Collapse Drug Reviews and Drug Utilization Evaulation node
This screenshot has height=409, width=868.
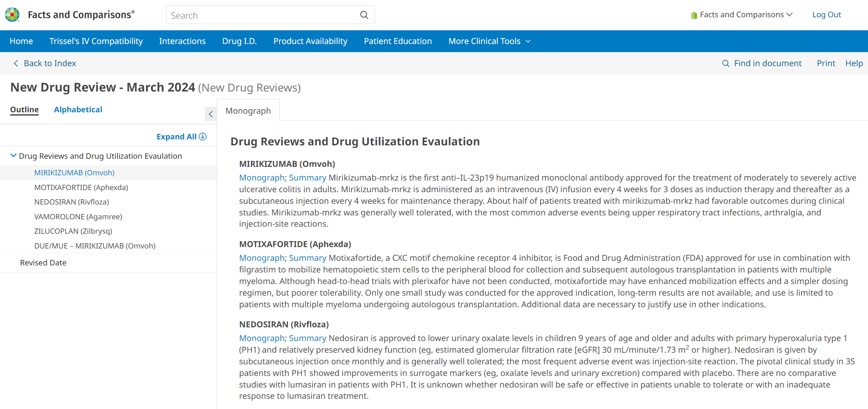13,156
